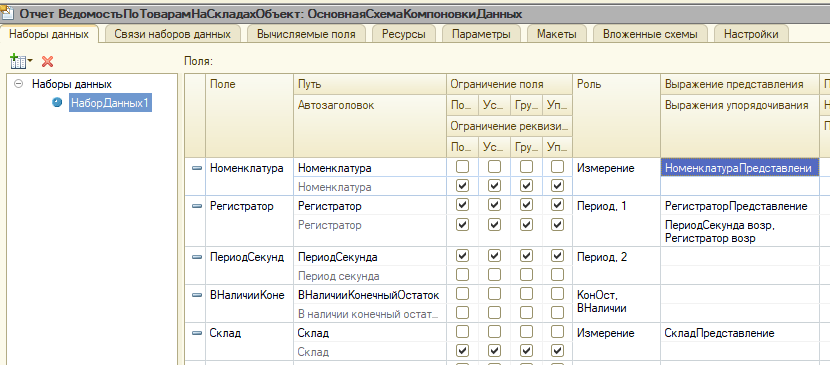Collapse the Наборы данных tree node
The width and height of the screenshot is (830, 365).
tap(20, 84)
